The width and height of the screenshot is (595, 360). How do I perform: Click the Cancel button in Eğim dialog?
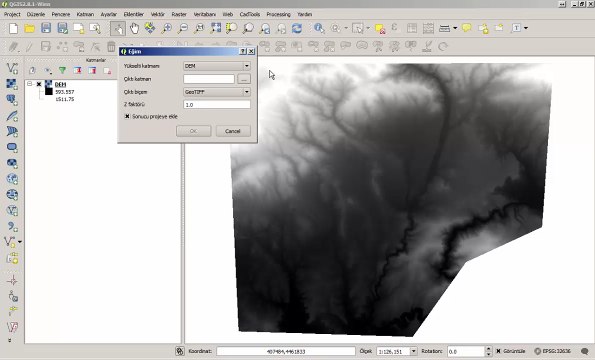tap(233, 131)
